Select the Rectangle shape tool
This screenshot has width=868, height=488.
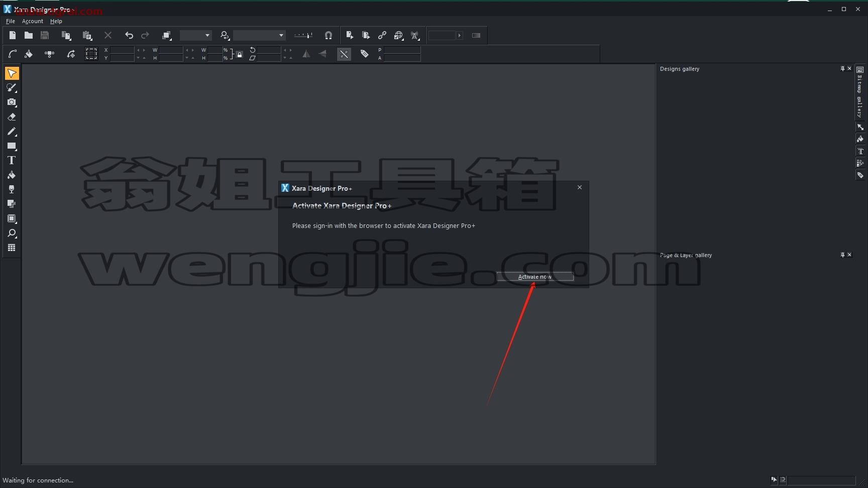click(12, 146)
